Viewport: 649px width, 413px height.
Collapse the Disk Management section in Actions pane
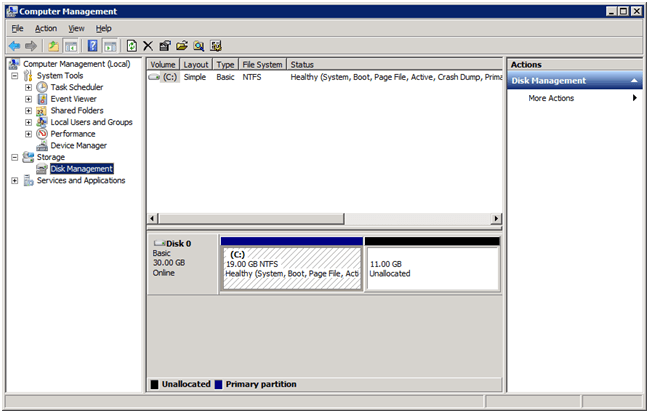[x=635, y=81]
